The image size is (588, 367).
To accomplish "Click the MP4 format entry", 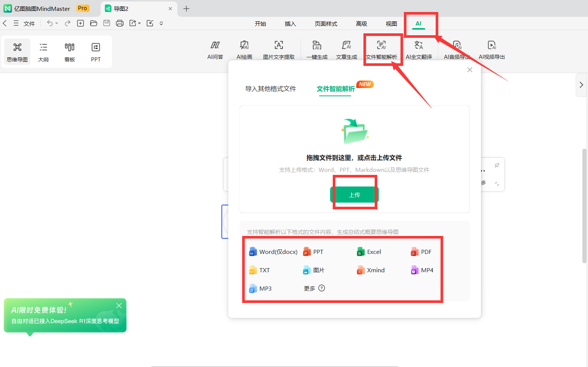I will [x=422, y=270].
